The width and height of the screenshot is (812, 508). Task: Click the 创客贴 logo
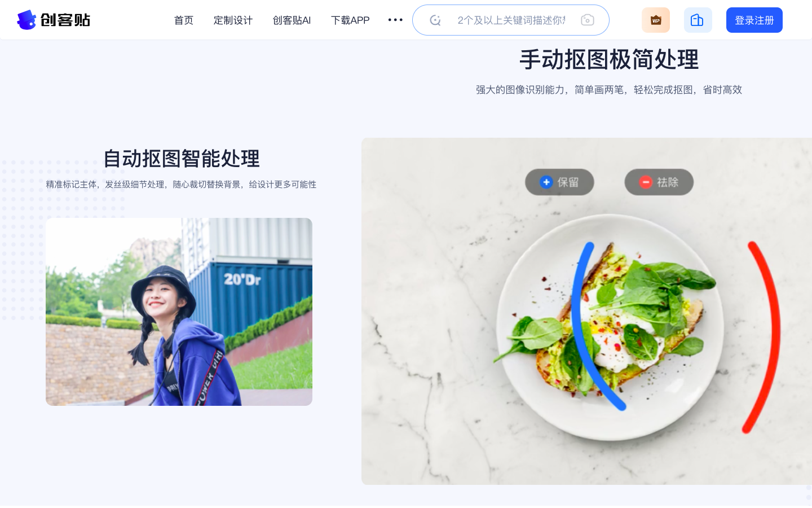[54, 20]
